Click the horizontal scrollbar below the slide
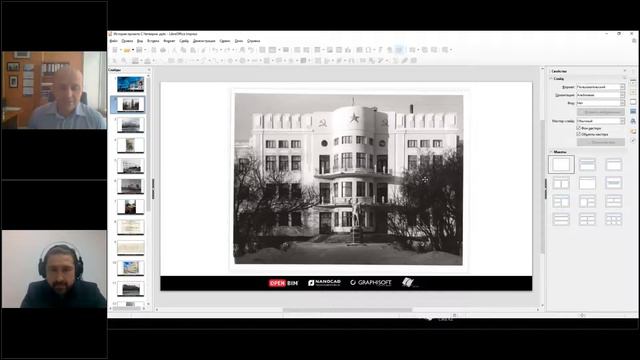The image size is (640, 360). coord(347,310)
